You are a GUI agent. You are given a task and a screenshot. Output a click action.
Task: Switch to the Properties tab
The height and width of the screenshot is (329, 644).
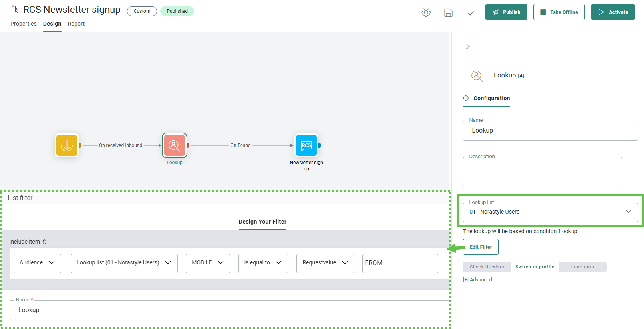coord(24,24)
